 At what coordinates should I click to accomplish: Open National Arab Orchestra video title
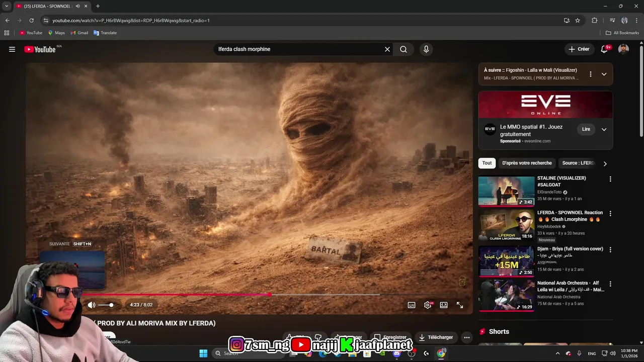(571, 286)
